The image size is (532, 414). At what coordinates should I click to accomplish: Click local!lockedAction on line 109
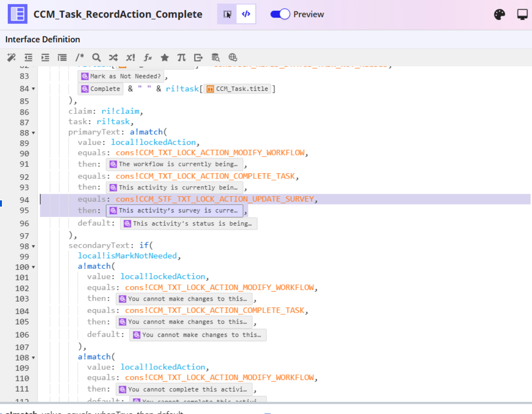(x=163, y=367)
